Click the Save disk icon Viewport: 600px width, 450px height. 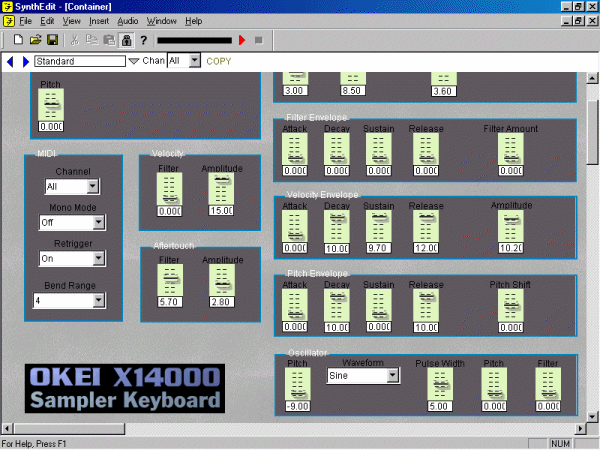click(x=52, y=40)
